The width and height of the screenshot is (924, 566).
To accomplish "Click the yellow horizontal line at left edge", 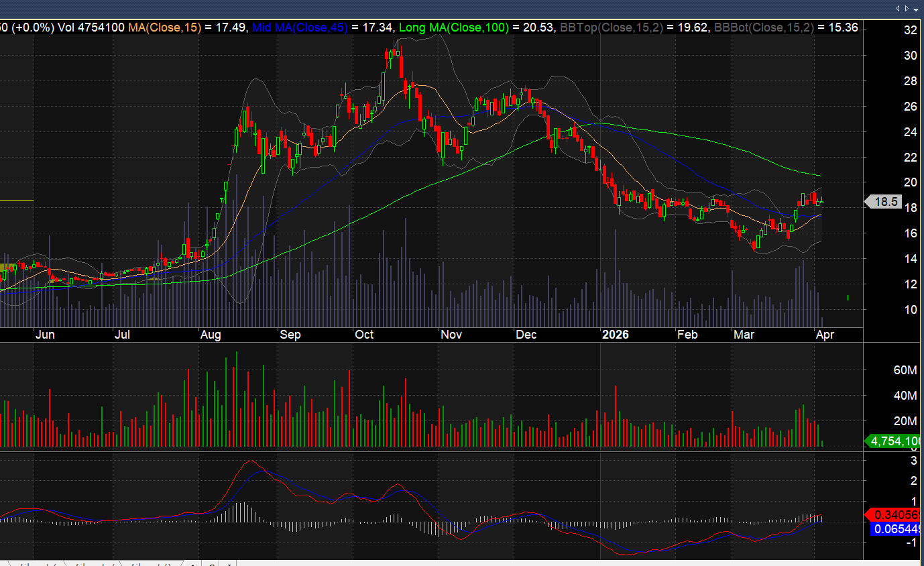I will [17, 201].
